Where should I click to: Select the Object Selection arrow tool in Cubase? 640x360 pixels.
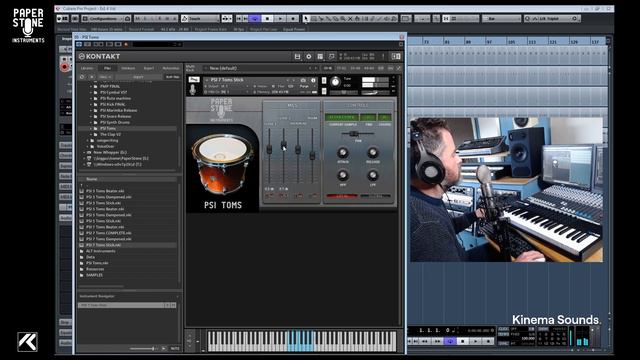click(306, 18)
